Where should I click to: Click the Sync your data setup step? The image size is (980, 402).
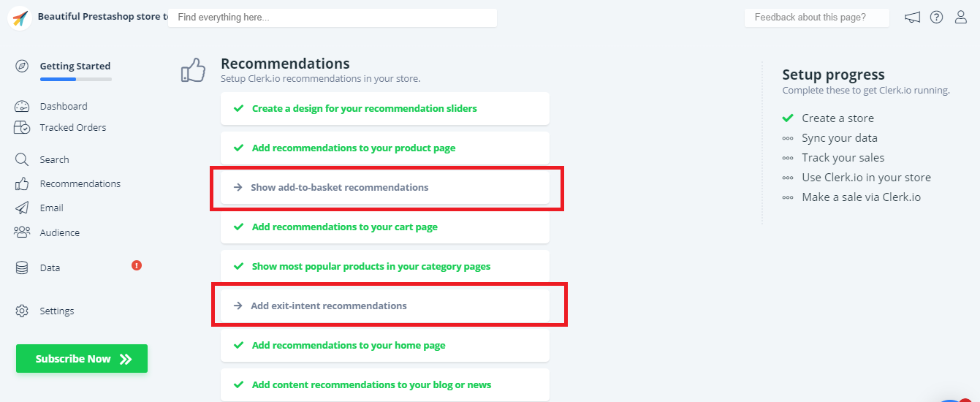[x=839, y=138]
